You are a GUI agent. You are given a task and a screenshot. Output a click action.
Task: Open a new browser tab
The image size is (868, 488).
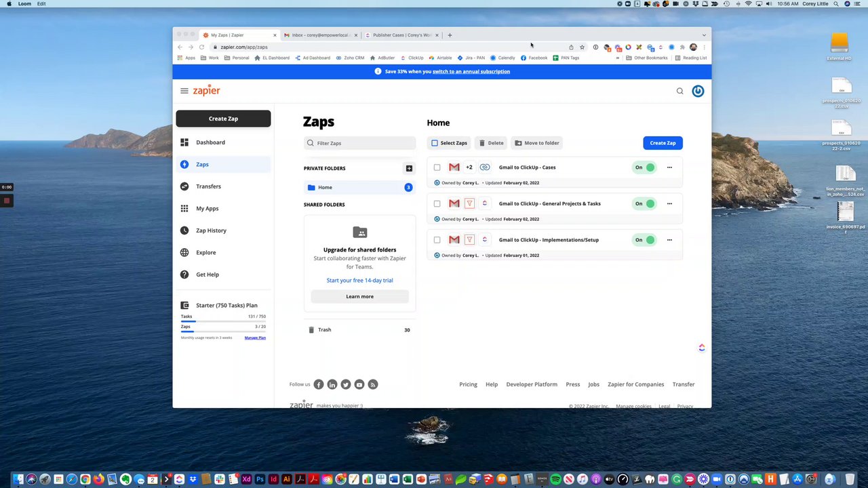point(450,35)
